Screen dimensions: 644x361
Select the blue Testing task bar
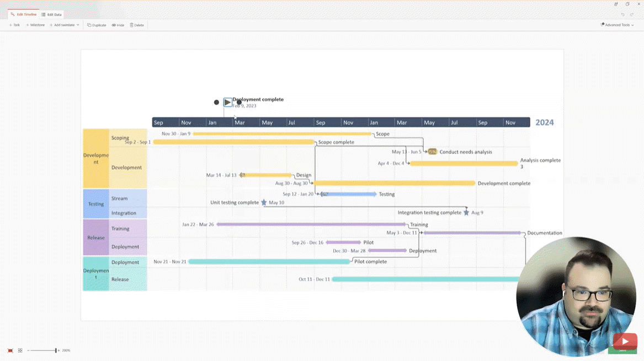click(348, 194)
